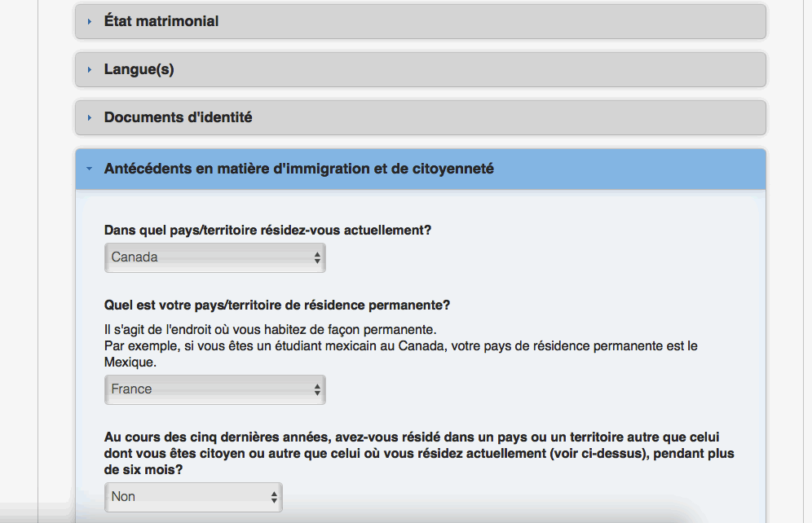Click the up-down arrows on the Non selector
The height and width of the screenshot is (523, 812).
click(275, 497)
